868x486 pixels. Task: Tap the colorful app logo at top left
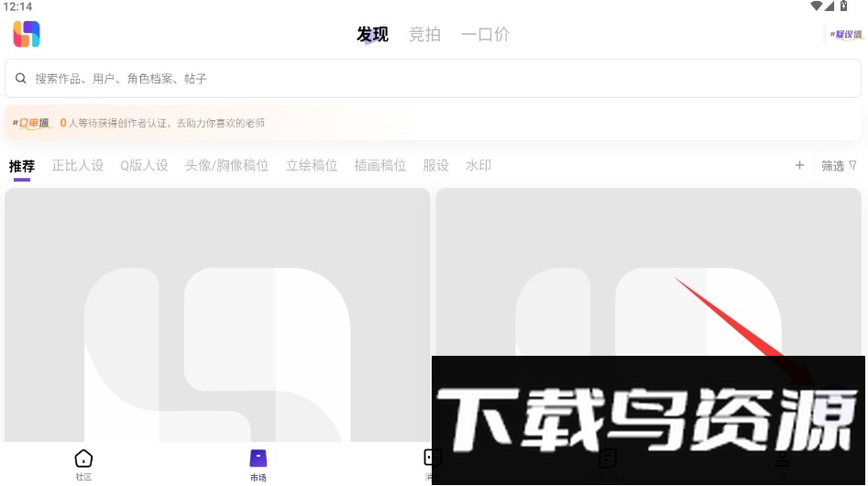27,34
